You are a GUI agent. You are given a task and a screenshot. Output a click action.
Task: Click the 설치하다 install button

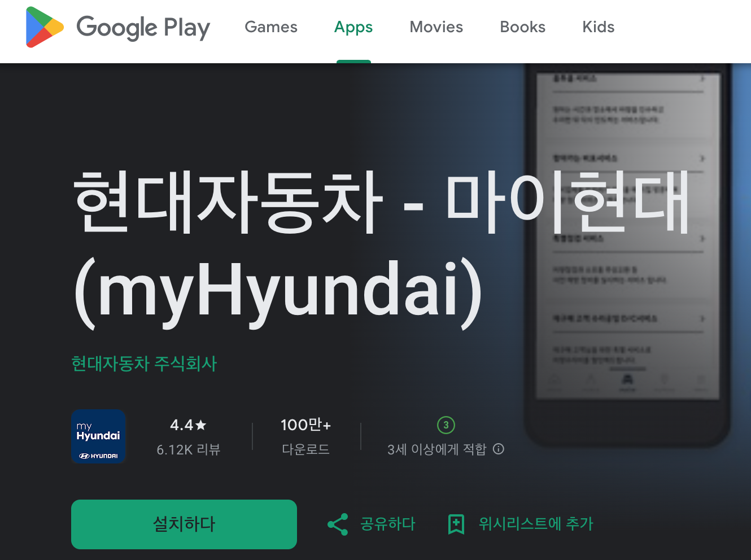(x=184, y=524)
